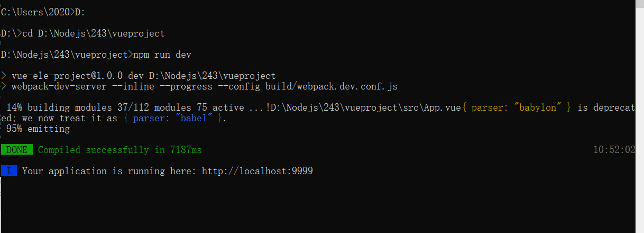644x233 pixels.
Task: Click the 'cd D:\Nodejs\243\vueproject' command
Action: 93,33
